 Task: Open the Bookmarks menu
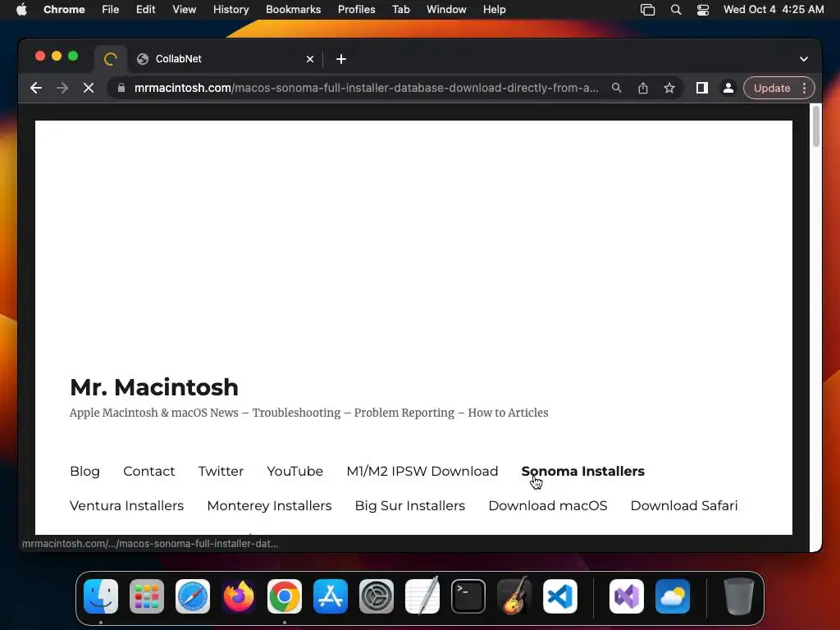coord(293,10)
